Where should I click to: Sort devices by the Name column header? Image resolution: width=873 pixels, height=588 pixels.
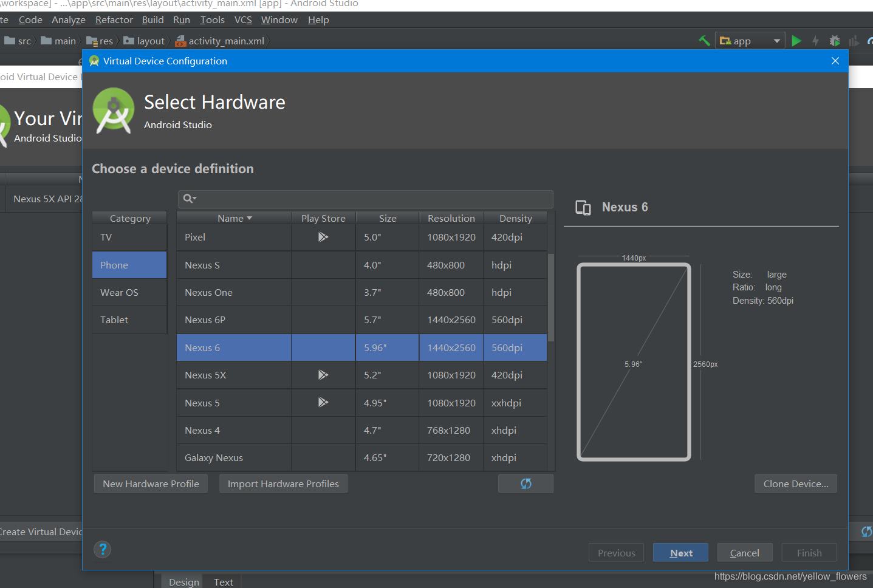point(234,218)
